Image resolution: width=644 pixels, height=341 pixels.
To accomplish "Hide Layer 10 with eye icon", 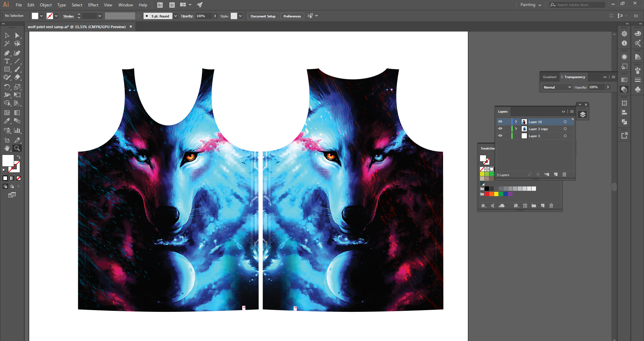I will (x=500, y=122).
